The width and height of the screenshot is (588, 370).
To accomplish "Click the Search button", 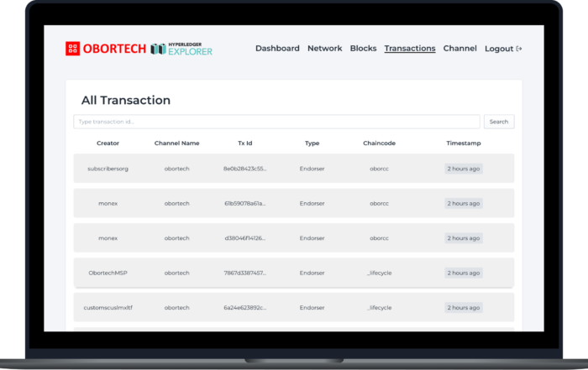I will tap(499, 122).
